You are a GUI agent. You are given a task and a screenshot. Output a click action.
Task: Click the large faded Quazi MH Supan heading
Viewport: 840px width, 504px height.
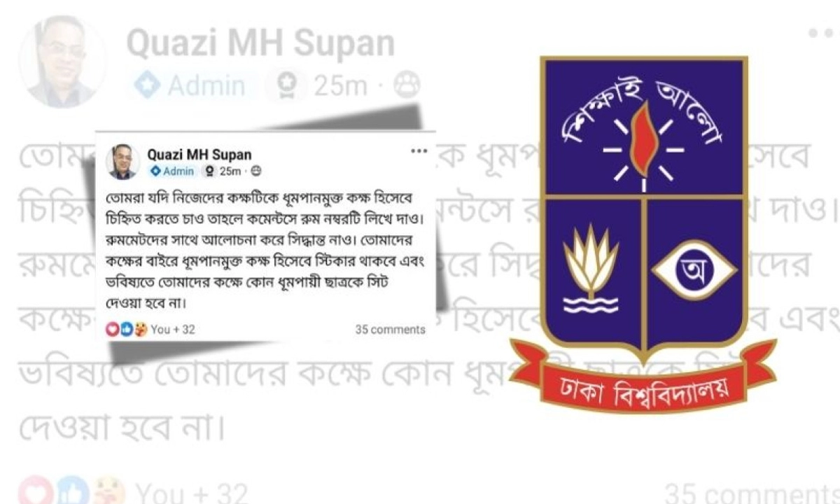tap(260, 44)
